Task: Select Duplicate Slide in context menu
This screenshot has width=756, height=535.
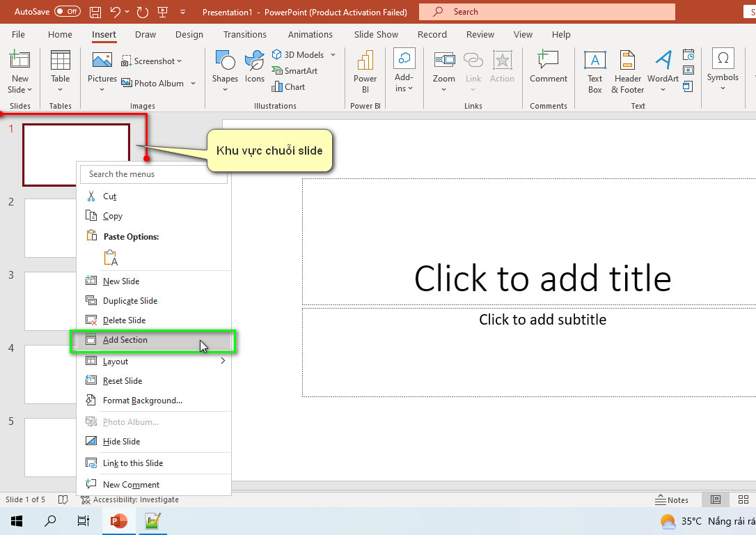Action: click(154, 300)
